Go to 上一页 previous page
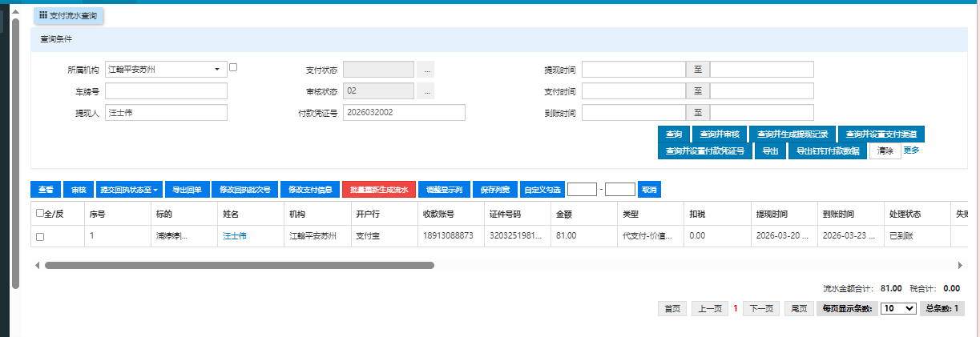The height and width of the screenshot is (337, 980). pyautogui.click(x=708, y=308)
